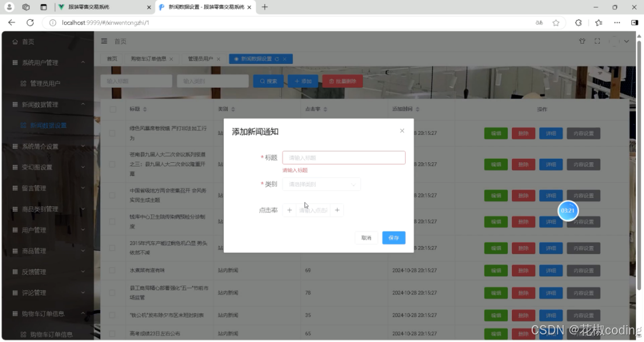Expand the 商品管理 sidebar section
Viewport: 644px width, 342px height.
coord(35,251)
